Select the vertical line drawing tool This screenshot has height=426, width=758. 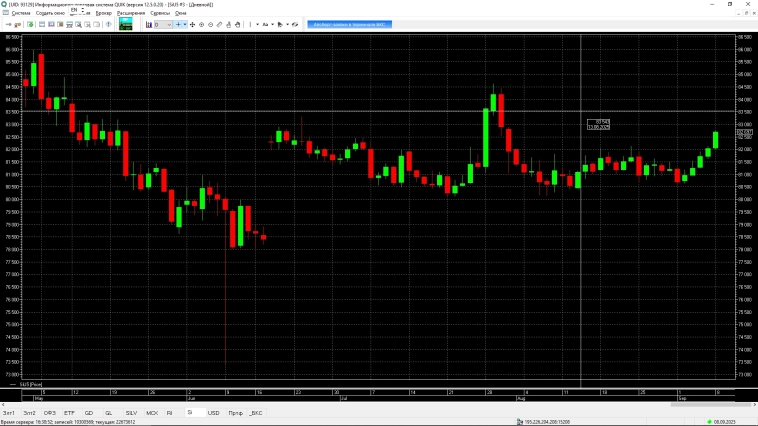click(250, 24)
